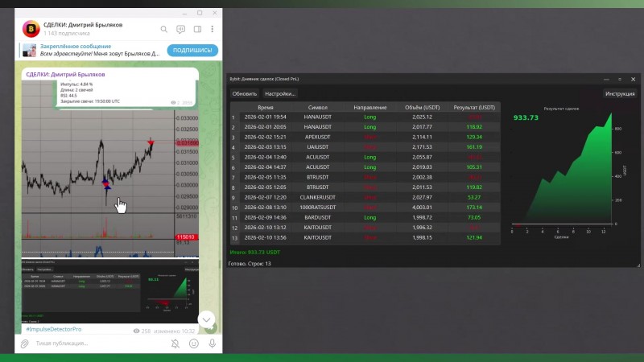The width and height of the screenshot is (644, 362).
Task: Sort table by Результат (USDT) column header
Action: 474,108
